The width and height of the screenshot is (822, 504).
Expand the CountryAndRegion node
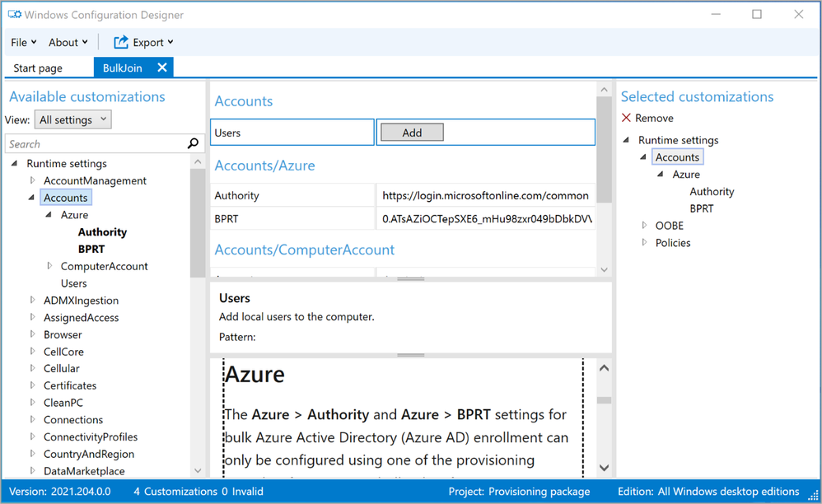pyautogui.click(x=32, y=454)
